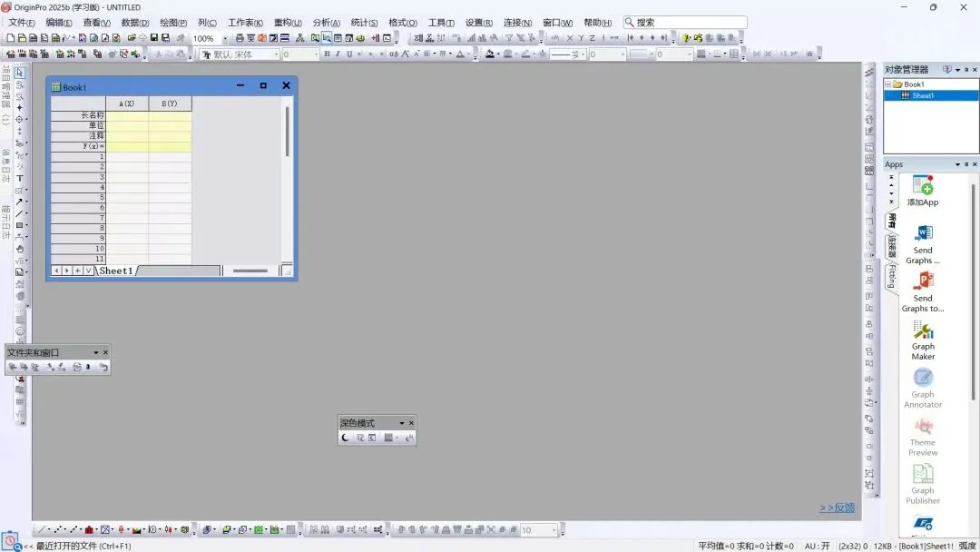Open the Theme Preview app

[x=923, y=437]
